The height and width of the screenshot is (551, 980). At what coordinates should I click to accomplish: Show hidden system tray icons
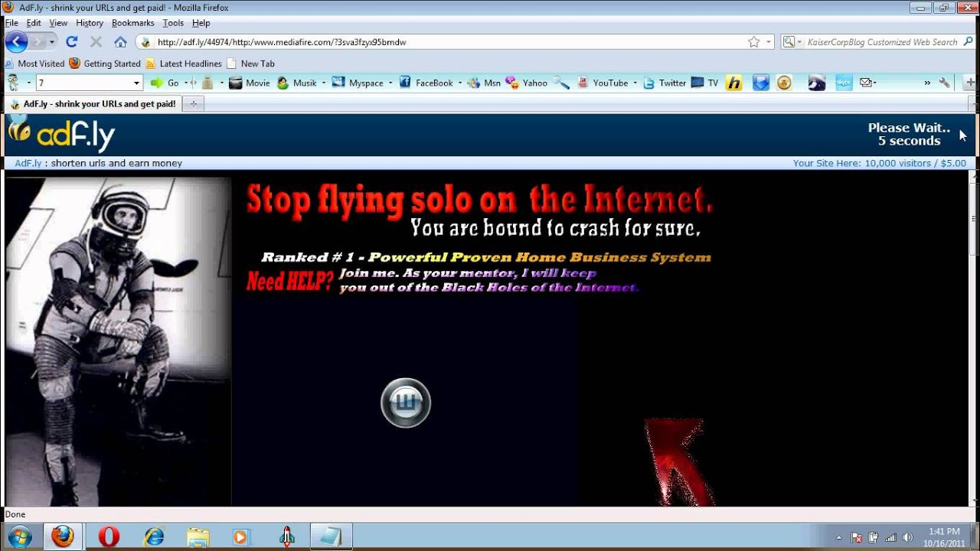pyautogui.click(x=839, y=537)
